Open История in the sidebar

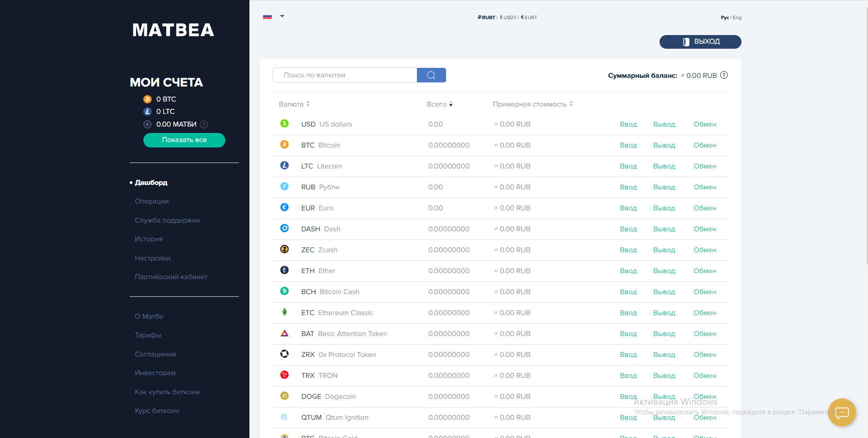click(149, 239)
